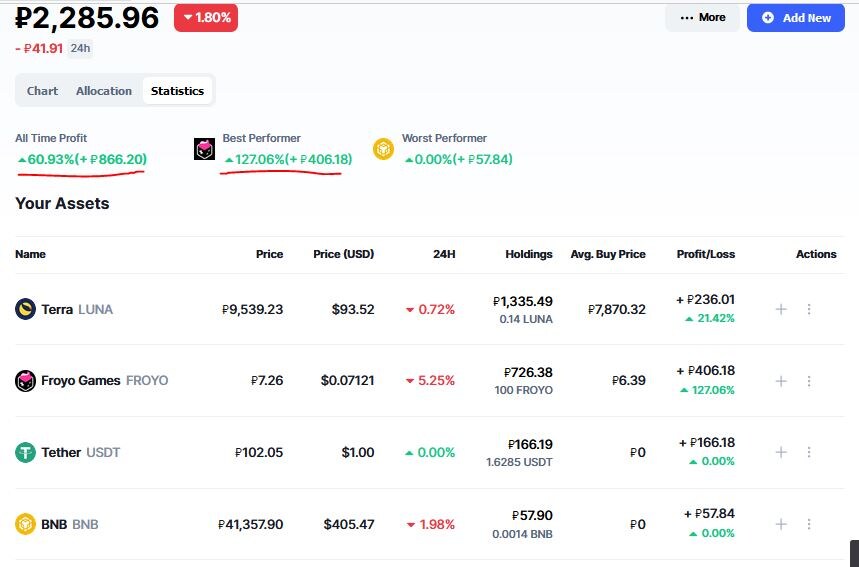
Task: Click Terra holdings ₽1,335.49
Action: click(523, 301)
